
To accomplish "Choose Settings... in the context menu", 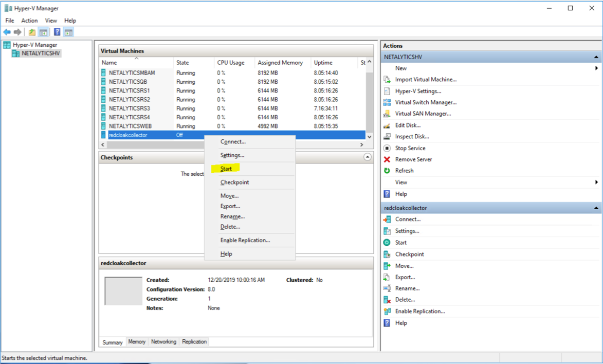I will 250,155.
